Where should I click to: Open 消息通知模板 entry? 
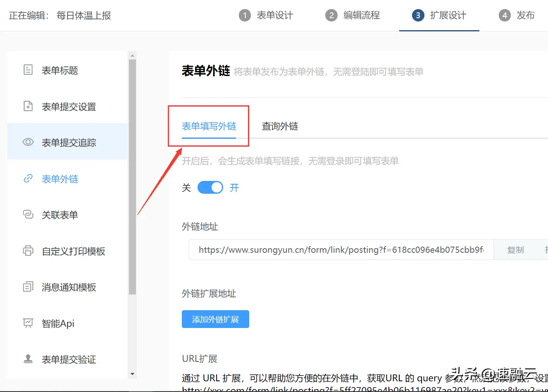[x=67, y=287]
